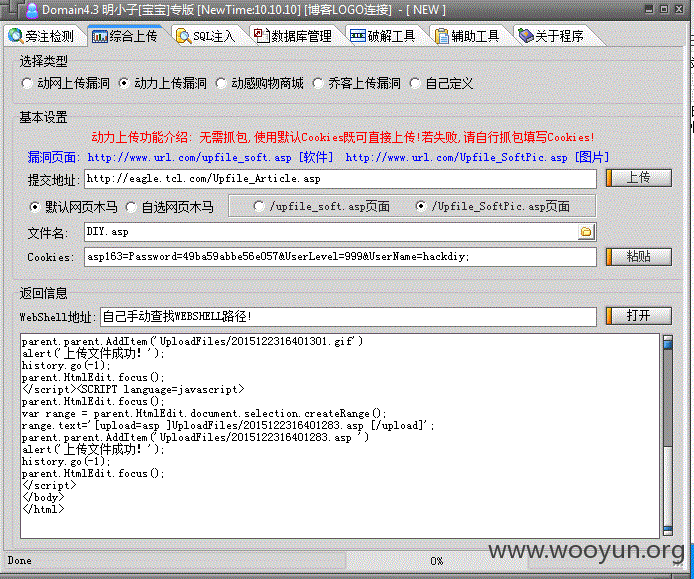Click the output scrollbar track
The width and height of the screenshot is (694, 579).
point(667,436)
